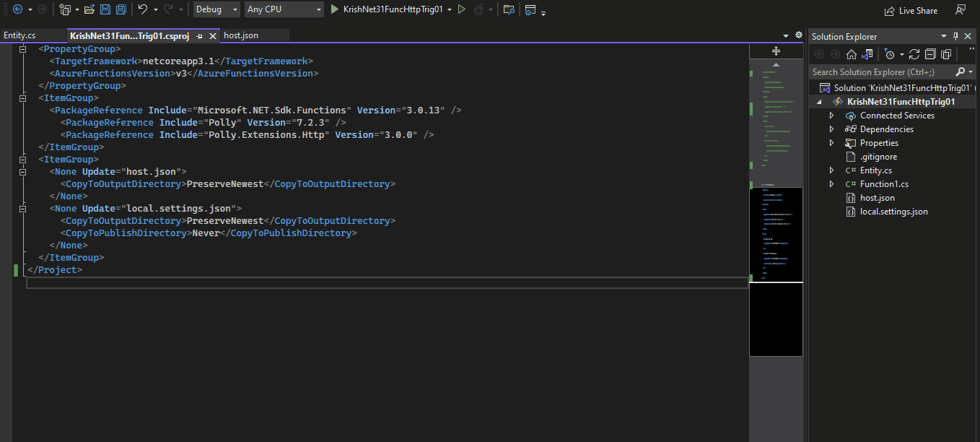Toggle the pin on the csproj tab
Image resolution: width=980 pixels, height=442 pixels.
200,35
